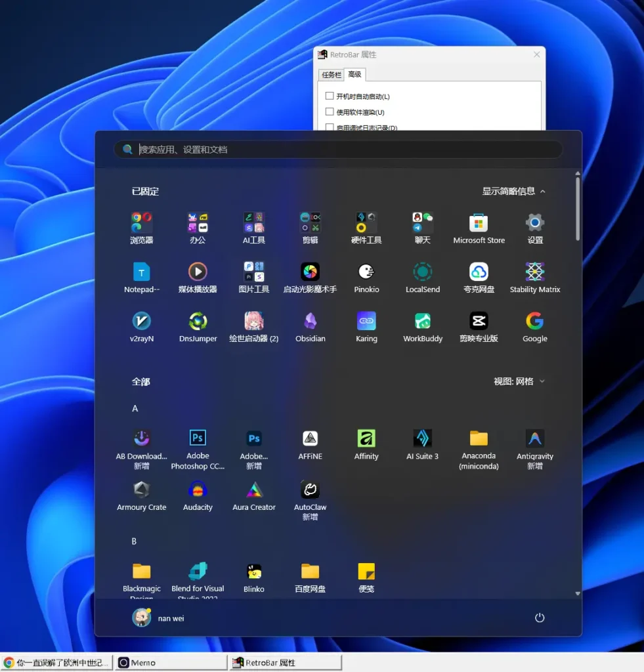This screenshot has width=644, height=672.
Task: Start AFFINE from the apps list
Action: pyautogui.click(x=310, y=436)
